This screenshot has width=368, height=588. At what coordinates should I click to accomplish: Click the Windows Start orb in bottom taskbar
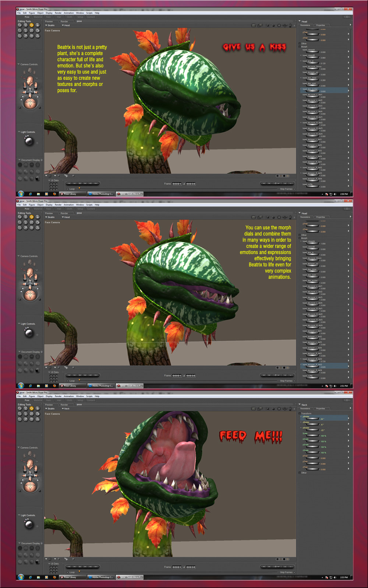21,577
